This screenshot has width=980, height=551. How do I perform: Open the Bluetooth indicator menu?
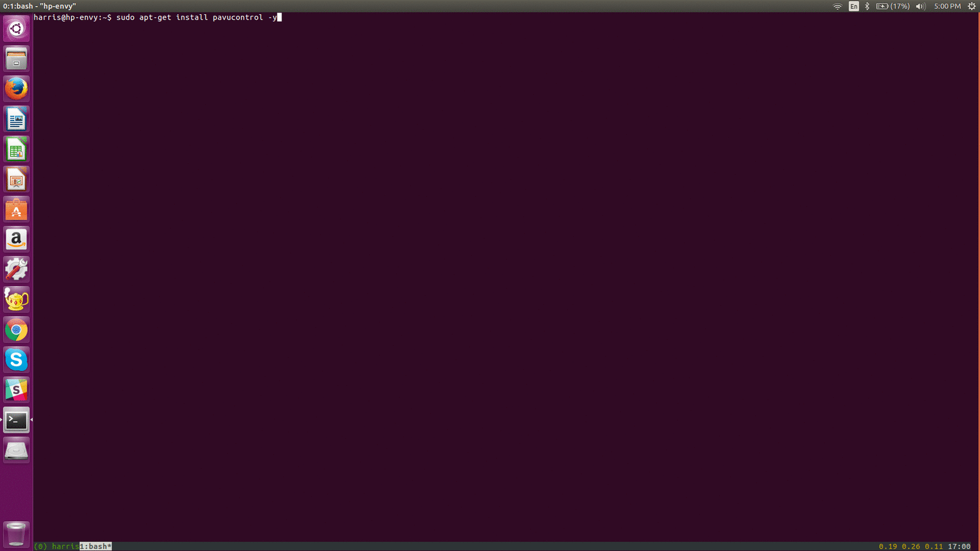click(x=867, y=6)
